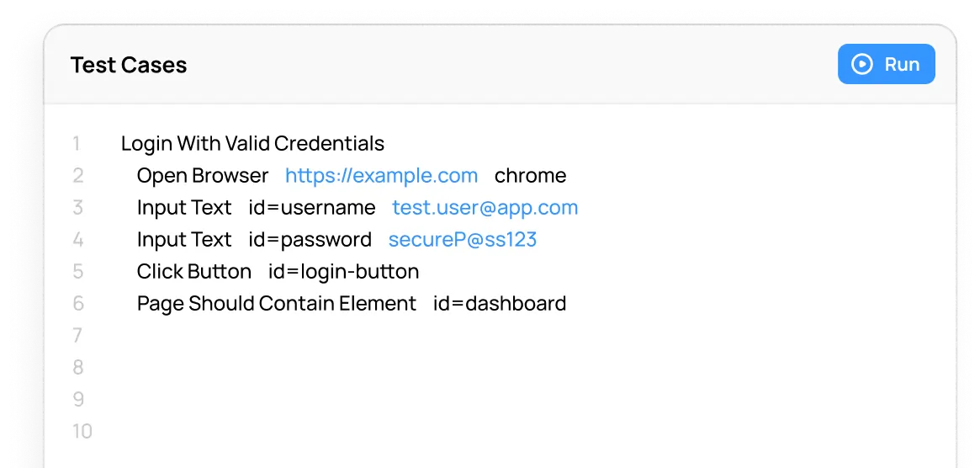Image resolution: width=980 pixels, height=468 pixels.
Task: Click the id=login-button locator
Action: click(343, 272)
